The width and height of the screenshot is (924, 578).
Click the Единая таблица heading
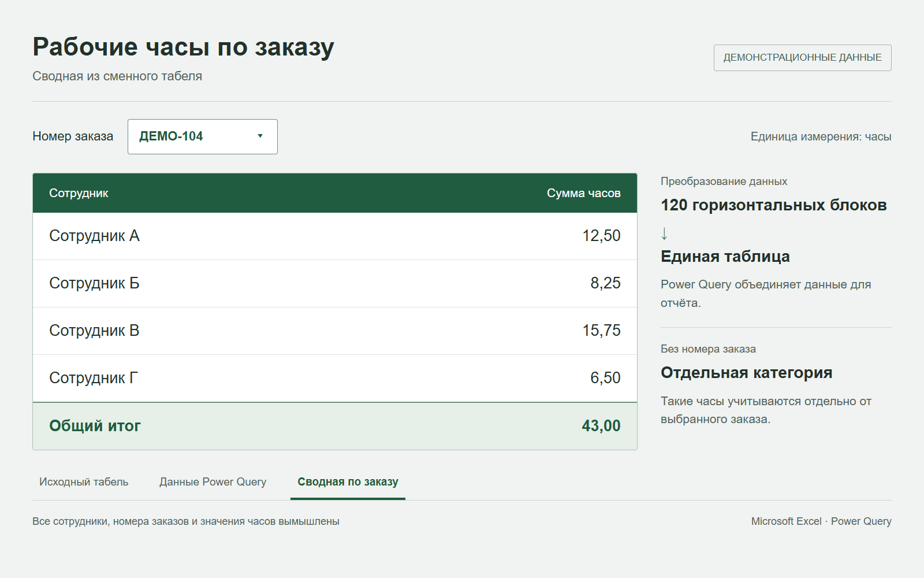pyautogui.click(x=725, y=257)
